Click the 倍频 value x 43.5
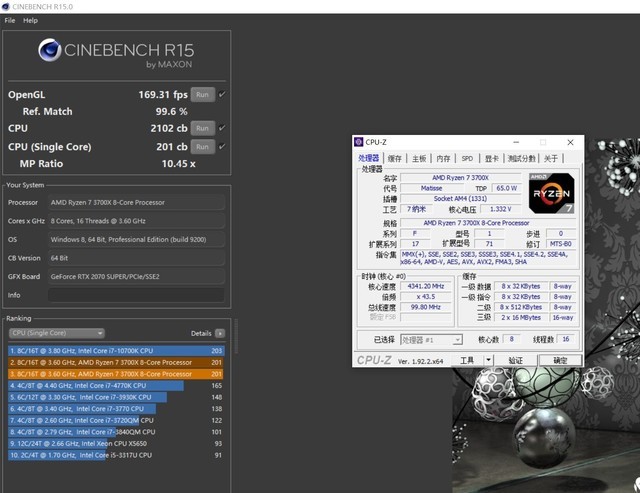Image resolution: width=640 pixels, height=493 pixels. point(426,297)
